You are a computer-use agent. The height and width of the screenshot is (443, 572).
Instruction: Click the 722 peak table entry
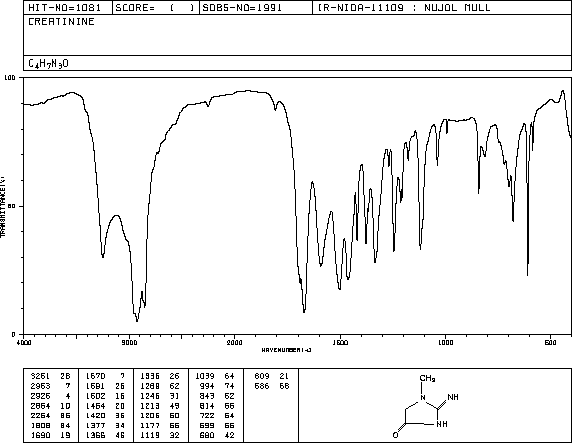click(x=217, y=415)
